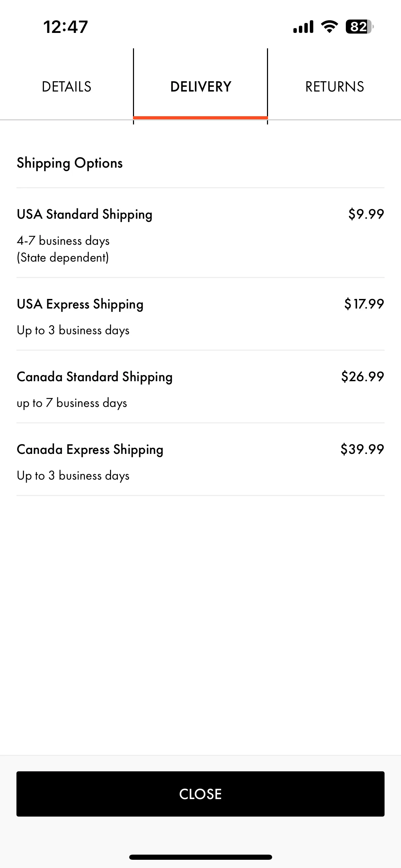Tap the $17.99 express price

(364, 304)
